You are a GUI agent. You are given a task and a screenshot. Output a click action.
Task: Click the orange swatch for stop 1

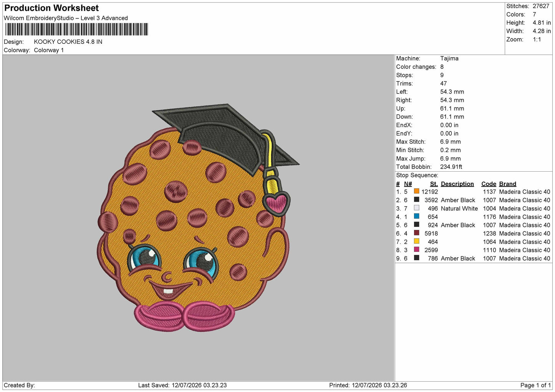(x=416, y=191)
